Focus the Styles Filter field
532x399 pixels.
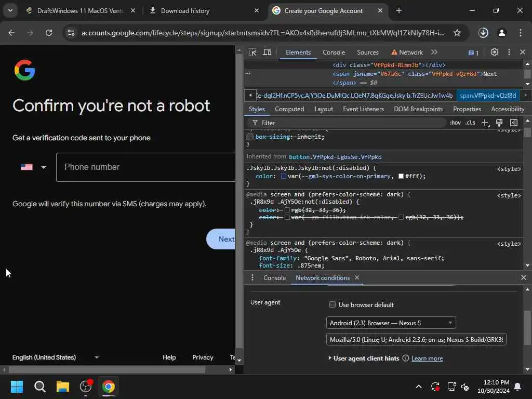(x=346, y=123)
